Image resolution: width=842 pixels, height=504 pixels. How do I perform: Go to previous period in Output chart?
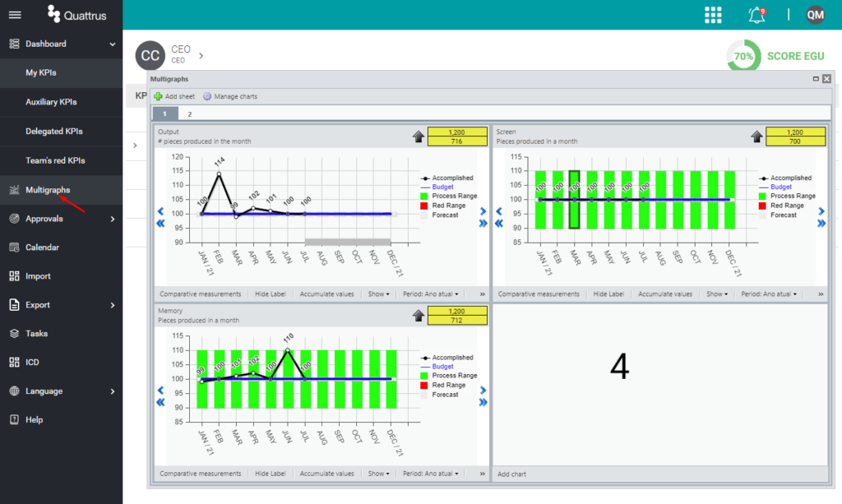160,211
